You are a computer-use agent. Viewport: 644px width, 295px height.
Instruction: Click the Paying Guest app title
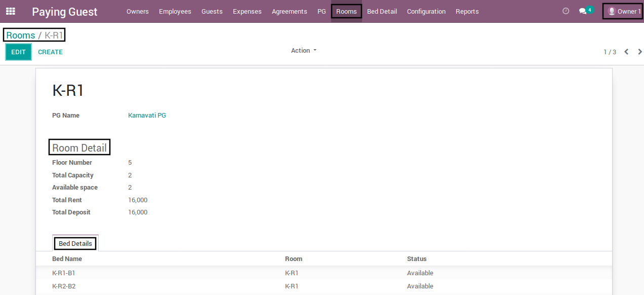click(65, 12)
